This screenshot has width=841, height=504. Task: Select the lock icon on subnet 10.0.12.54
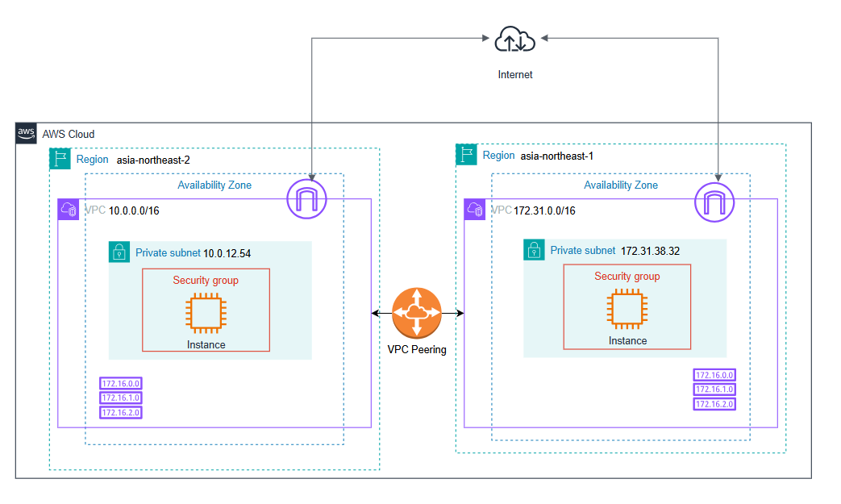coord(119,252)
